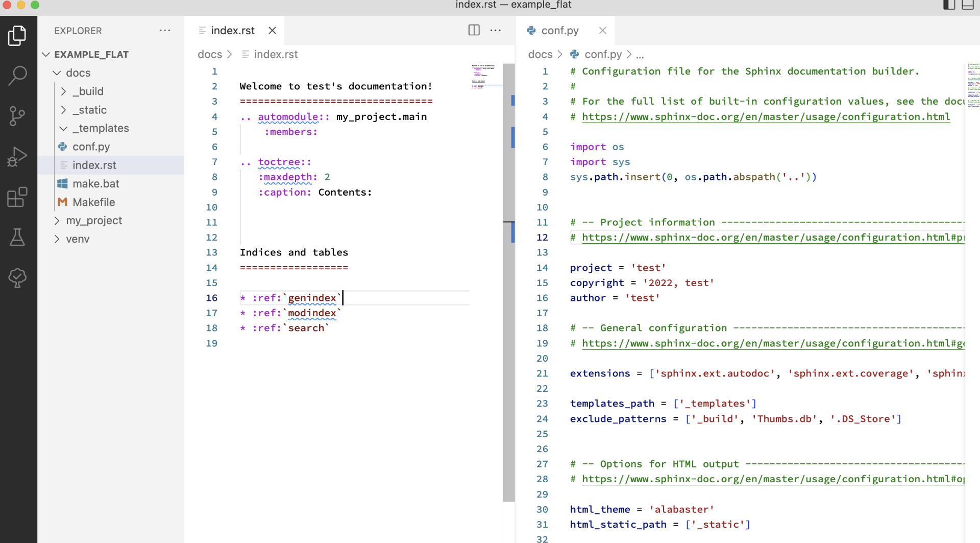Click 'exclude_patterns' variable on line 24
This screenshot has width=980, height=543.
618,419
